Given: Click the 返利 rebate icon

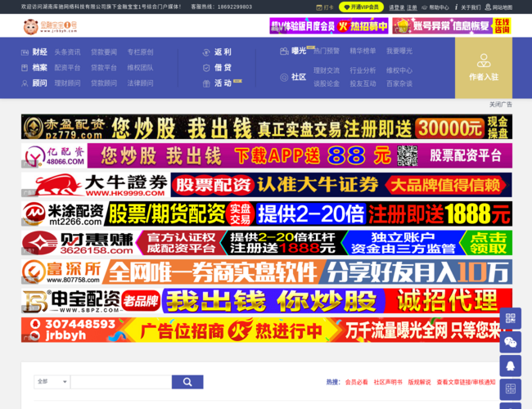Looking at the screenshot, I should point(206,52).
